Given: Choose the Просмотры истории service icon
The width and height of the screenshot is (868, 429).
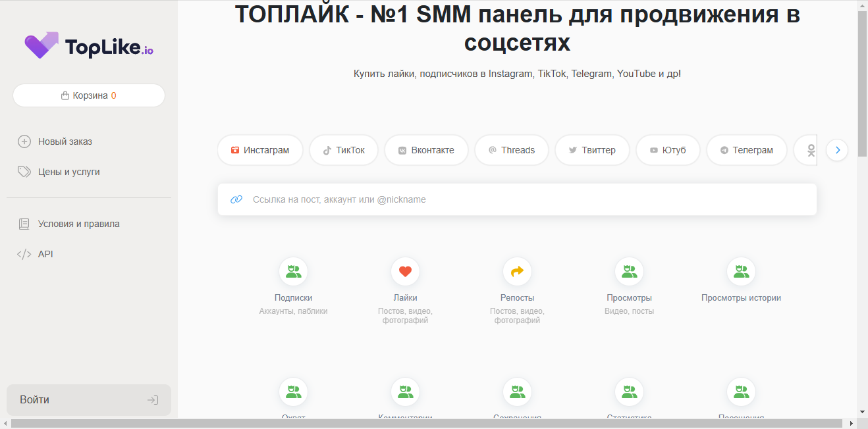Looking at the screenshot, I should coord(741,271).
